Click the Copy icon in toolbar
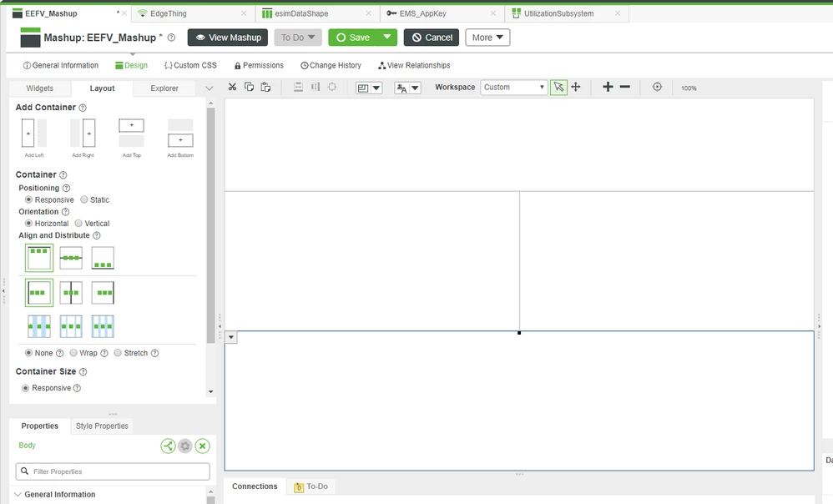The image size is (833, 504). click(x=249, y=87)
